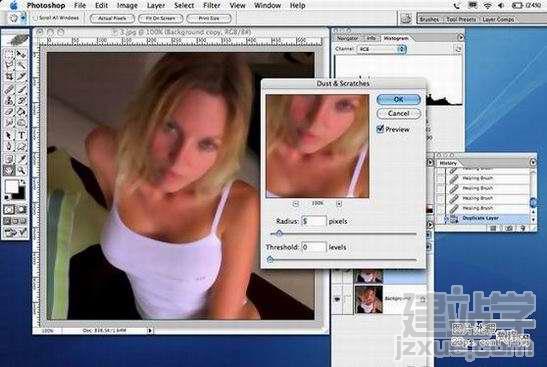547x367 pixels.
Task: Select the Pen tool
Action: 9,147
